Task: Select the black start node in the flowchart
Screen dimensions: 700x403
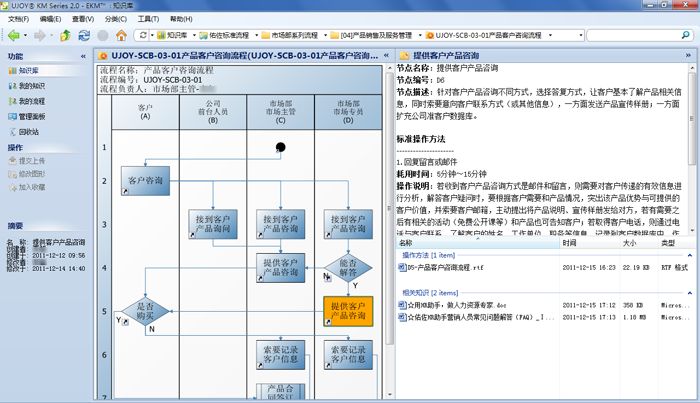Action: (280, 147)
